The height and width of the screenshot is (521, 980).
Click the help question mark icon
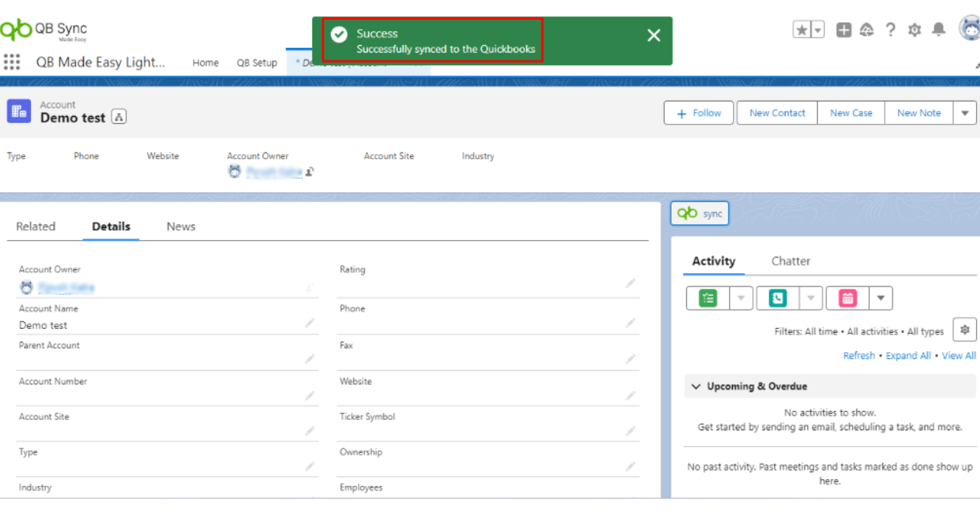891,29
